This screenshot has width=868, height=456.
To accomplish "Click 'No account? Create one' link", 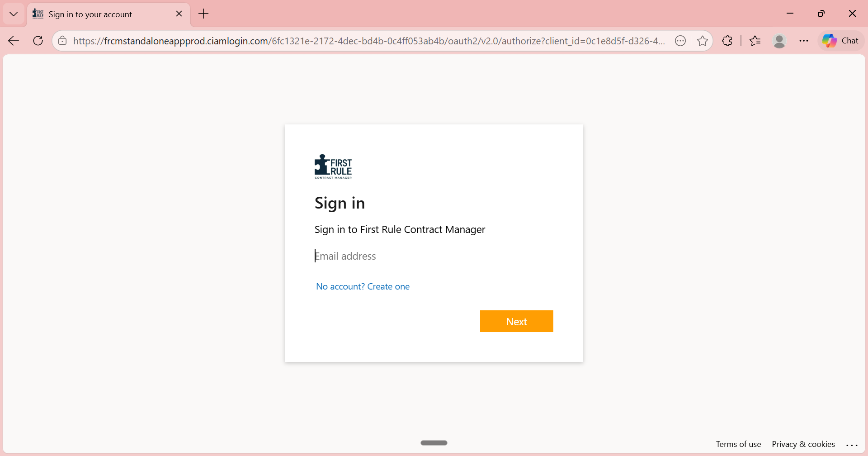I will pos(363,286).
